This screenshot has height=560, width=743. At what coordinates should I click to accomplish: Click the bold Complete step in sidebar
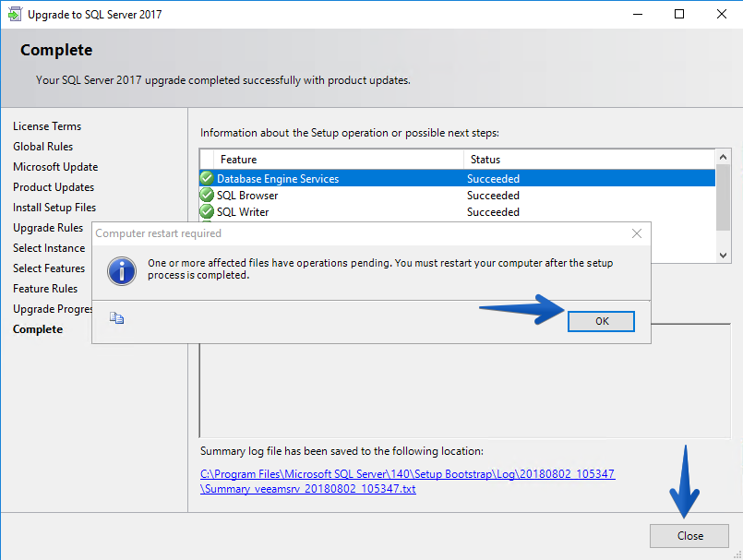tap(38, 329)
